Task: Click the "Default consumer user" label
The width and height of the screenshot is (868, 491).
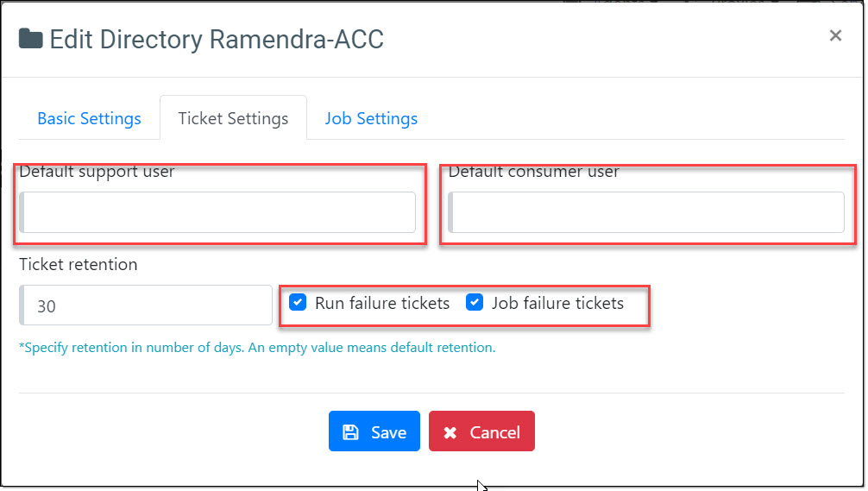Action: pyautogui.click(x=533, y=172)
